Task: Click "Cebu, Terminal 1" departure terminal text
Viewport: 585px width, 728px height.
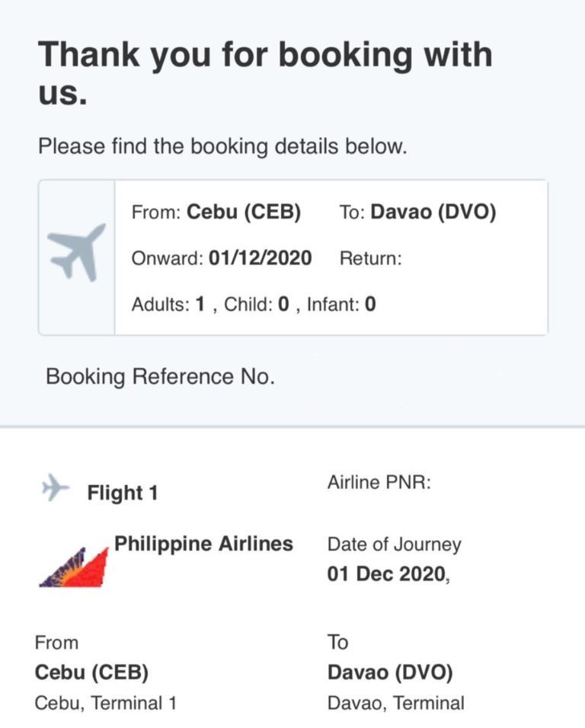Action: click(105, 703)
